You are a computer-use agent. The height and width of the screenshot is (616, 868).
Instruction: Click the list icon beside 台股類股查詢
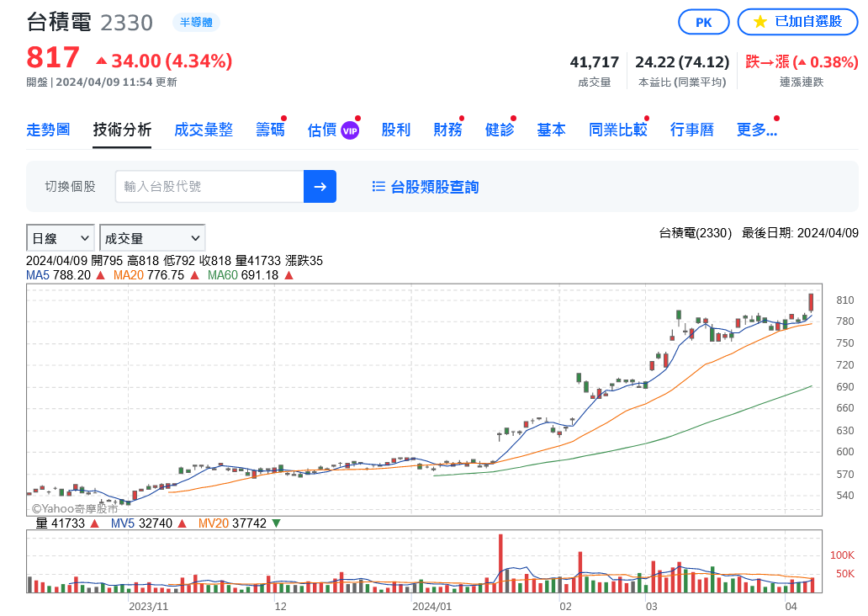tap(378, 187)
